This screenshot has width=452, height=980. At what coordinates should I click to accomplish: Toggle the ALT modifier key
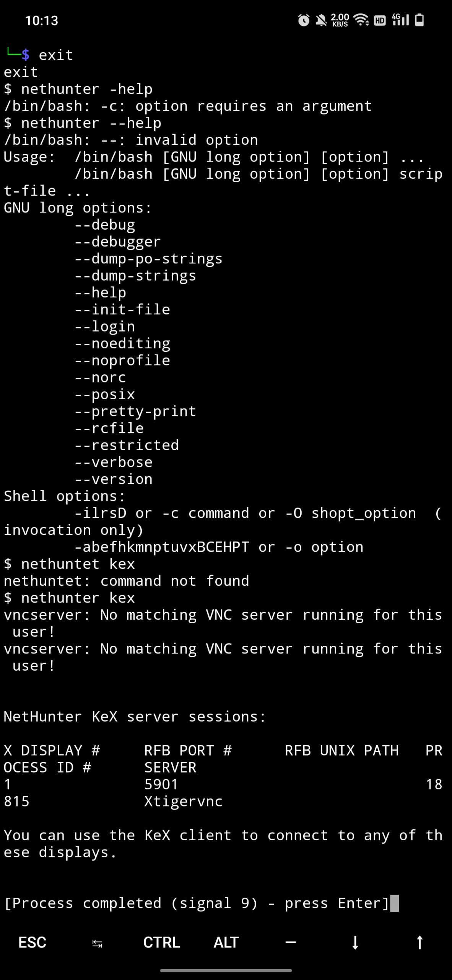coord(226,942)
